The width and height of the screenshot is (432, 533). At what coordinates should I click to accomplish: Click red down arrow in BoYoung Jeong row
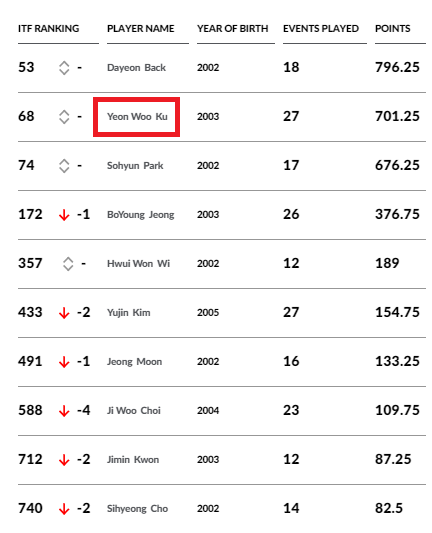(64, 215)
